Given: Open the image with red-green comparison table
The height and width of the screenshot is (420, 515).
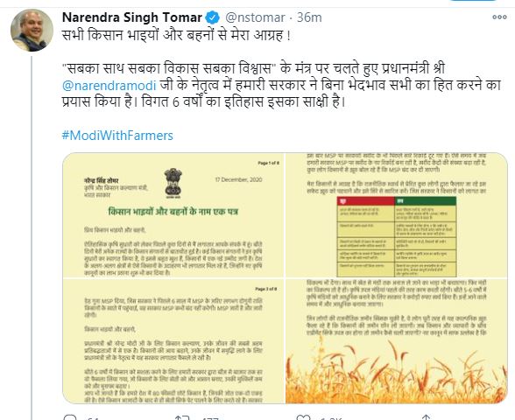Looking at the screenshot, I should click(x=397, y=215).
